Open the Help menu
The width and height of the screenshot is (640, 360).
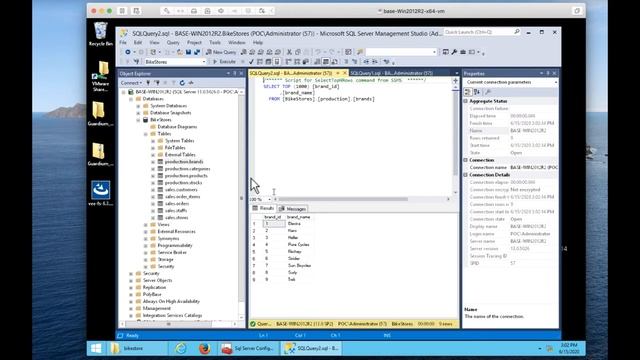[x=258, y=42]
